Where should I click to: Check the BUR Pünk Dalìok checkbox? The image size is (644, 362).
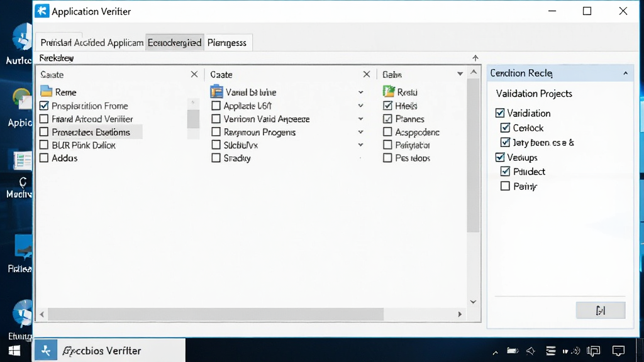click(44, 145)
